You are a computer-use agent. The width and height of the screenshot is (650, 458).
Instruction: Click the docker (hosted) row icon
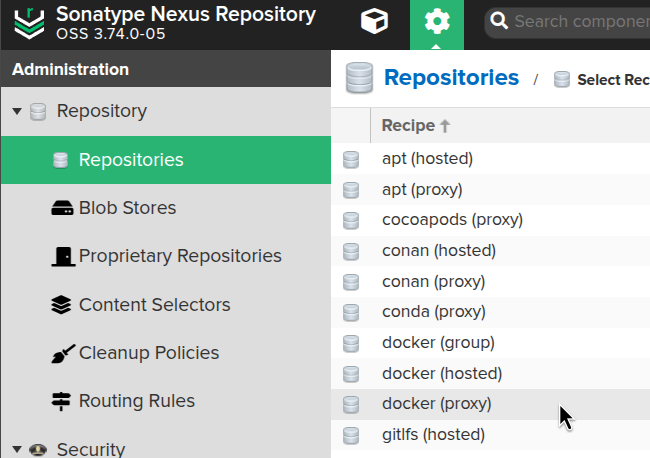click(x=351, y=374)
